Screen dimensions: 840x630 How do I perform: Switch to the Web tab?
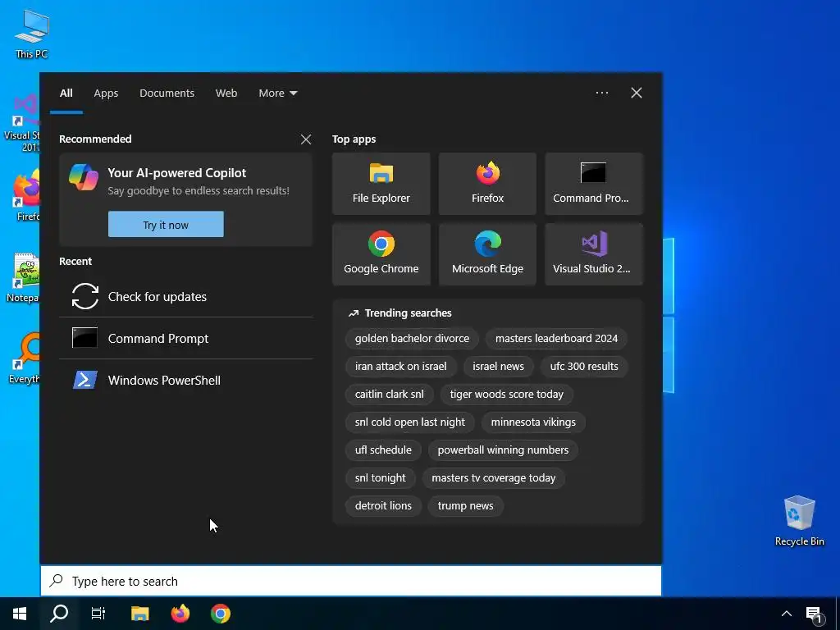(226, 94)
